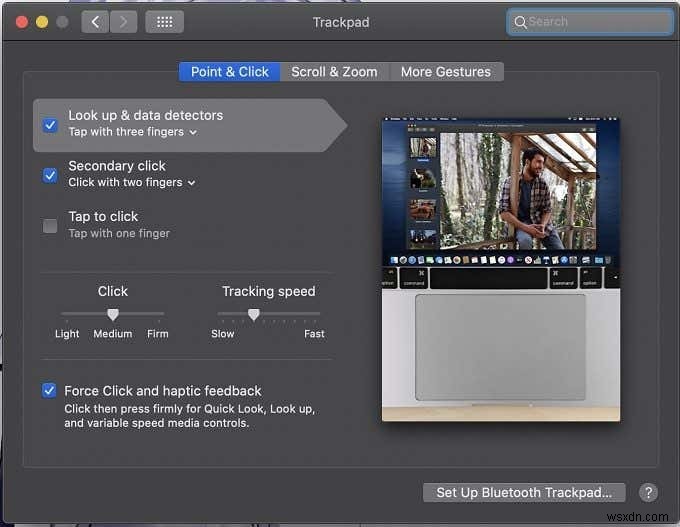Click the red close window button
Viewport: 680px width, 527px height.
click(20, 21)
